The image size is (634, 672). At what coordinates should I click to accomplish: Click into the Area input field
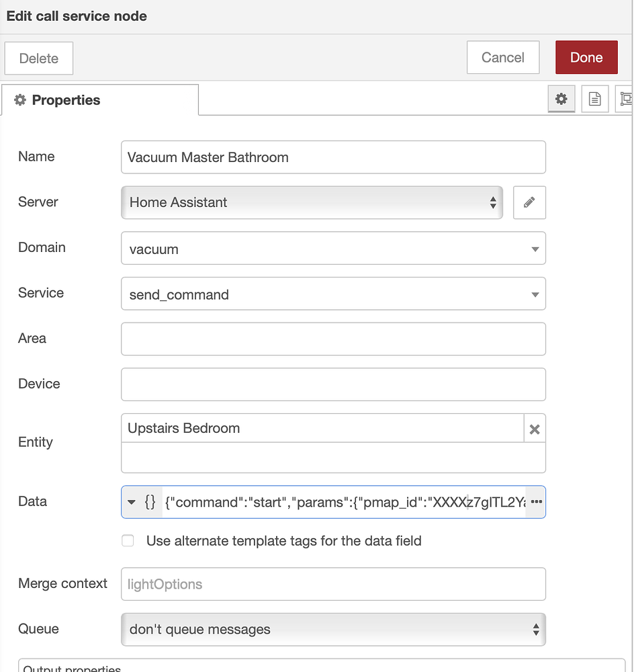[333, 339]
